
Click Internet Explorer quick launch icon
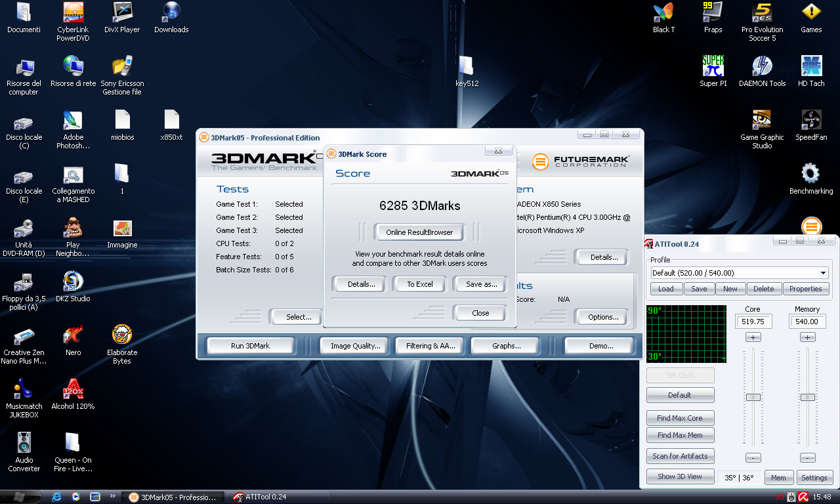(57, 497)
